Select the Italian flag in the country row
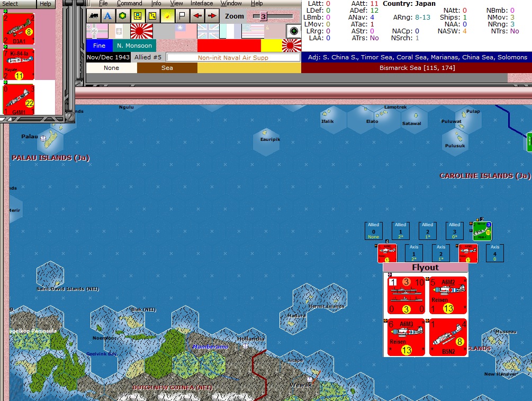This screenshot has width=532, height=401. click(x=119, y=31)
